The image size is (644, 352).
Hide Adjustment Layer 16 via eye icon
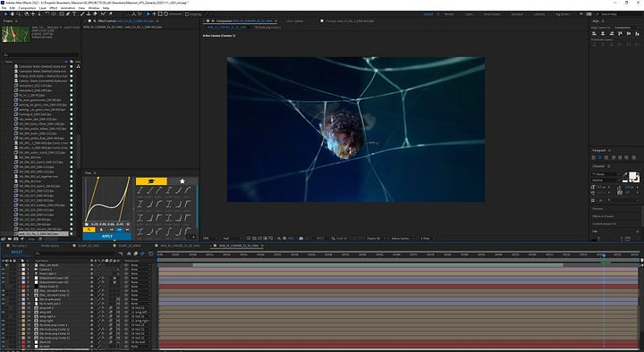click(4, 278)
